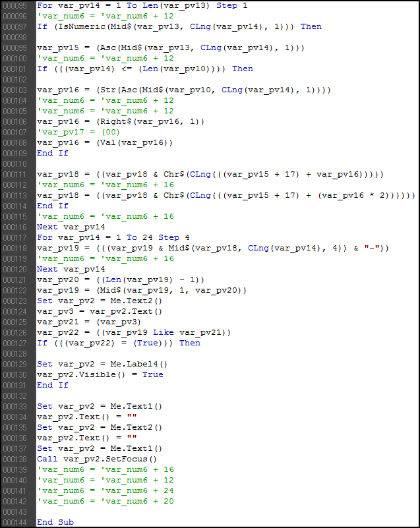Viewport: 420px width, 528px height.
Task: Click line number 000128 in the gutter
Action: (x=15, y=354)
